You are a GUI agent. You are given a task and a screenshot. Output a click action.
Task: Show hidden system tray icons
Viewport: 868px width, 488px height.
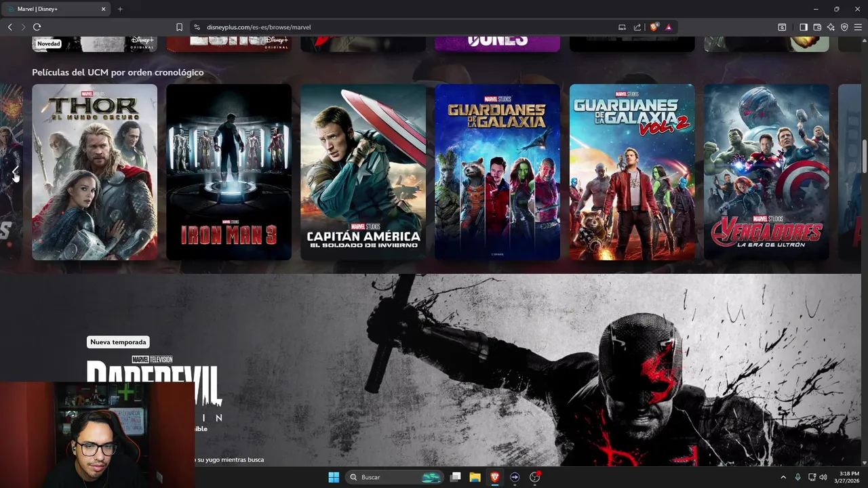(783, 477)
